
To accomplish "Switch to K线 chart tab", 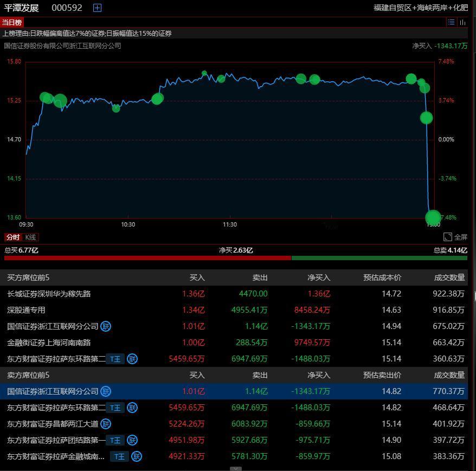I will pyautogui.click(x=30, y=237).
